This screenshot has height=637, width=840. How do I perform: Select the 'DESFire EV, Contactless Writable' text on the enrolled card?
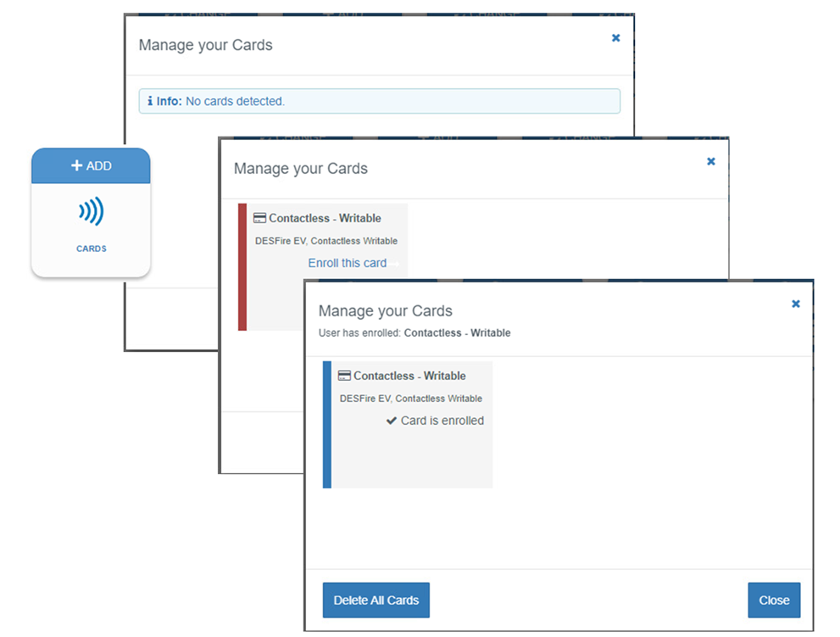click(x=410, y=399)
